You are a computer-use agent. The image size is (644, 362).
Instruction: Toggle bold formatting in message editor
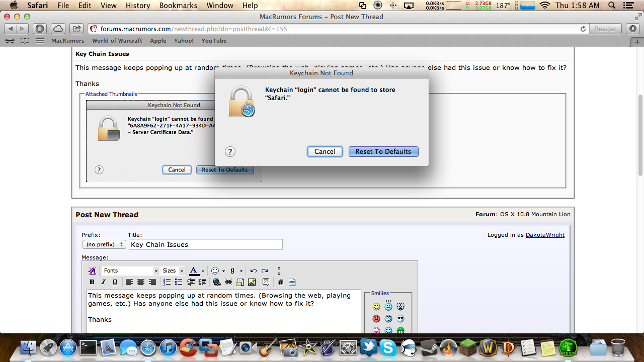point(92,282)
